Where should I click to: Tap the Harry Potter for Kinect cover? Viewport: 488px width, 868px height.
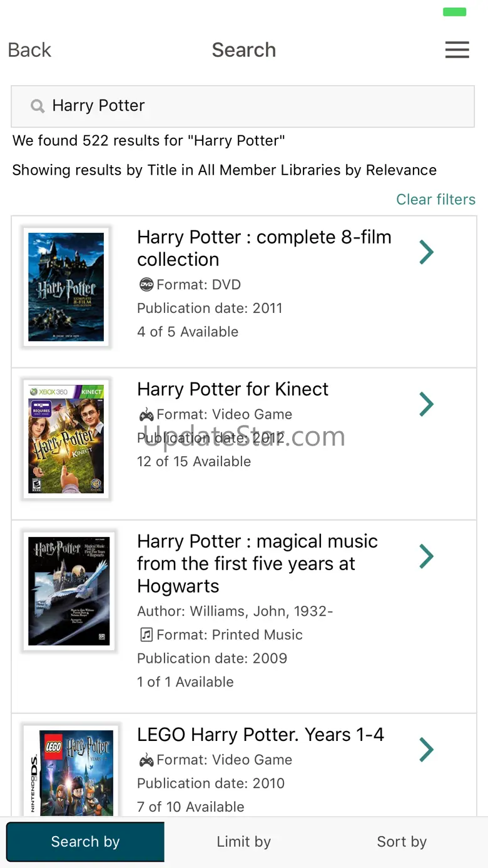click(66, 439)
